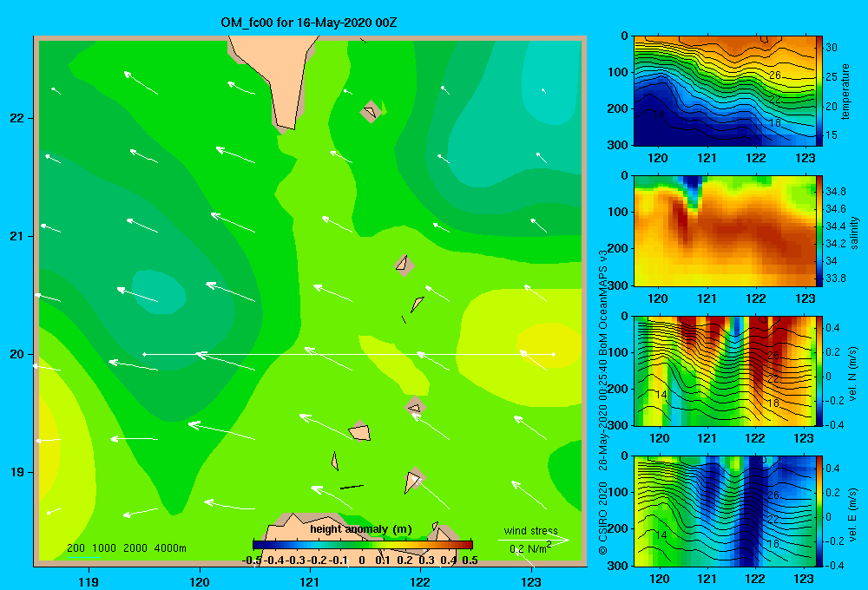This screenshot has height=590, width=868.
Task: Click the "0.2 N/m2" wind scale value
Action: click(x=529, y=548)
